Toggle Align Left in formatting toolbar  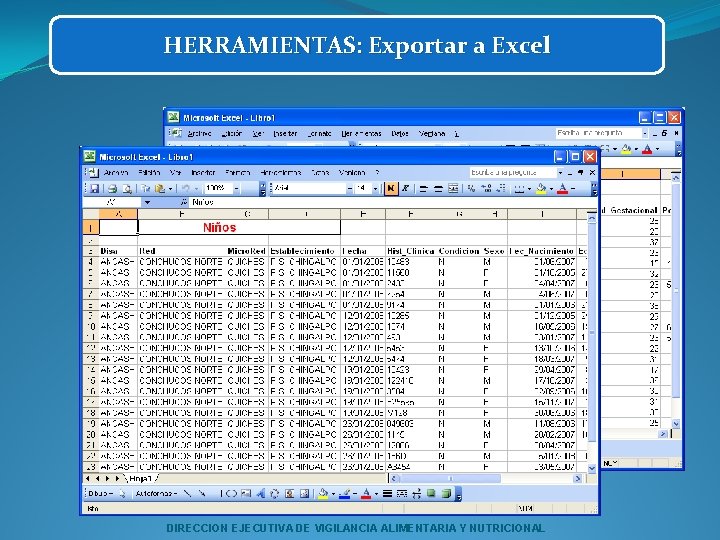point(423,188)
